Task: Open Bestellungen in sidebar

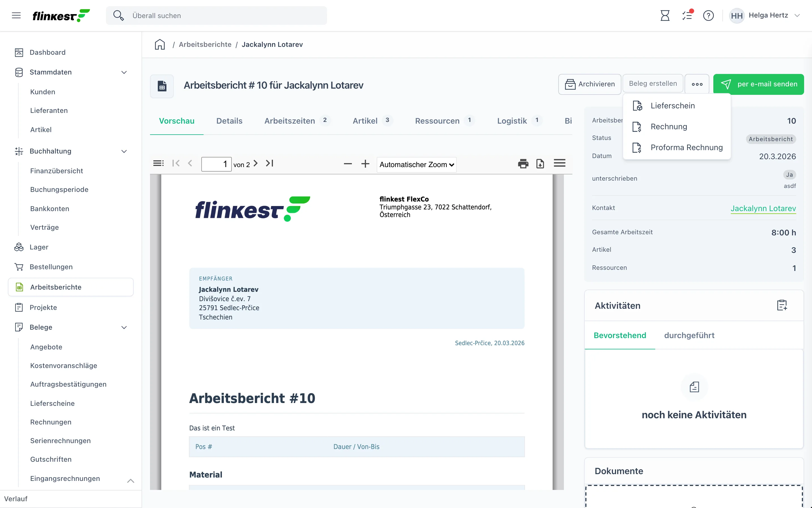Action: pyautogui.click(x=51, y=267)
